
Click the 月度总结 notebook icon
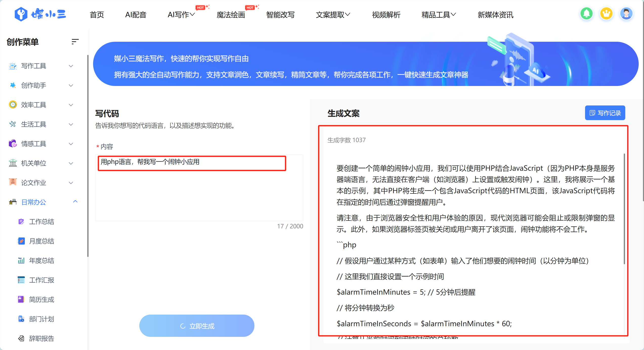click(x=21, y=241)
